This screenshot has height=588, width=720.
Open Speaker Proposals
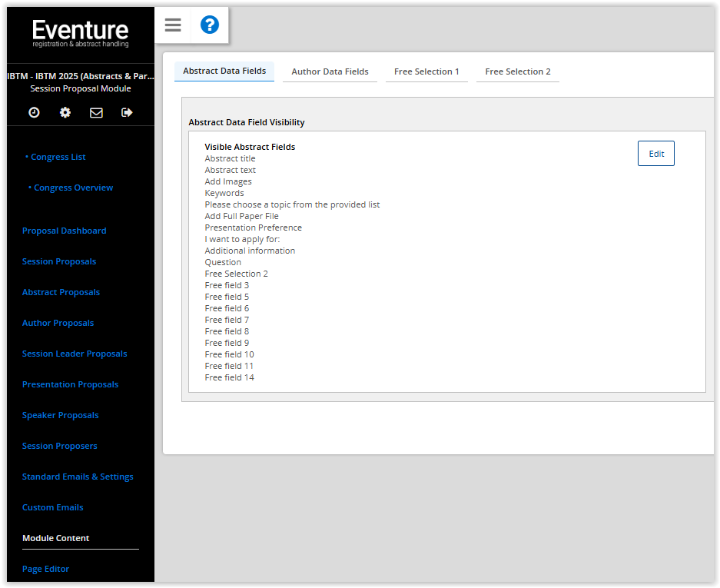click(x=60, y=415)
